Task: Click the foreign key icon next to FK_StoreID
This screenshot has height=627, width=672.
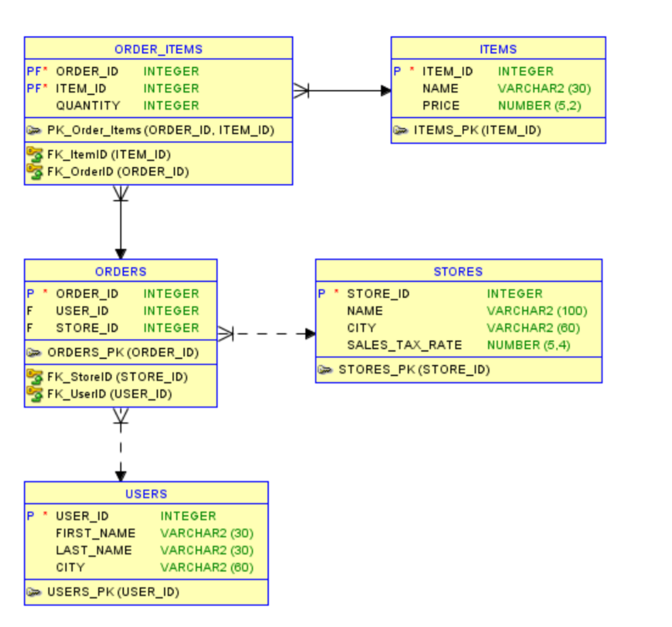Action: coord(35,377)
